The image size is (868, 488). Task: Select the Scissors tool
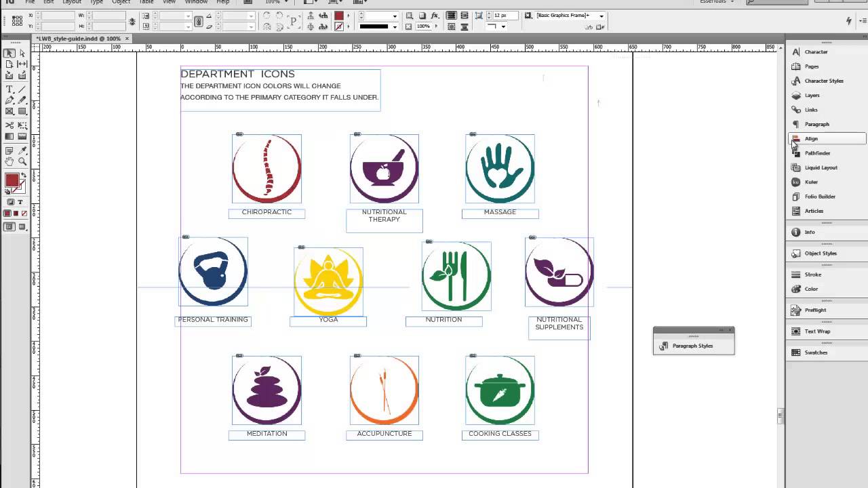coord(9,125)
